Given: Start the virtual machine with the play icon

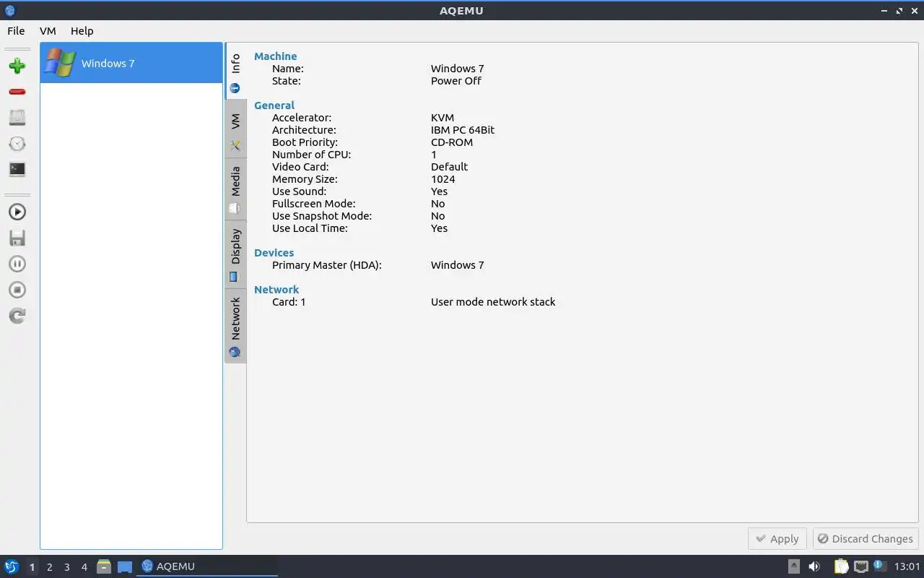Looking at the screenshot, I should (17, 212).
